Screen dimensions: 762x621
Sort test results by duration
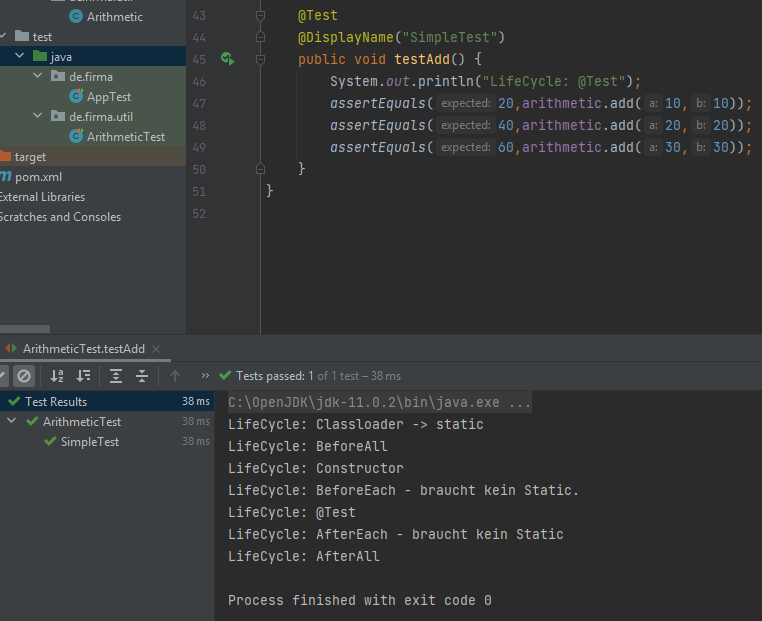tap(84, 376)
